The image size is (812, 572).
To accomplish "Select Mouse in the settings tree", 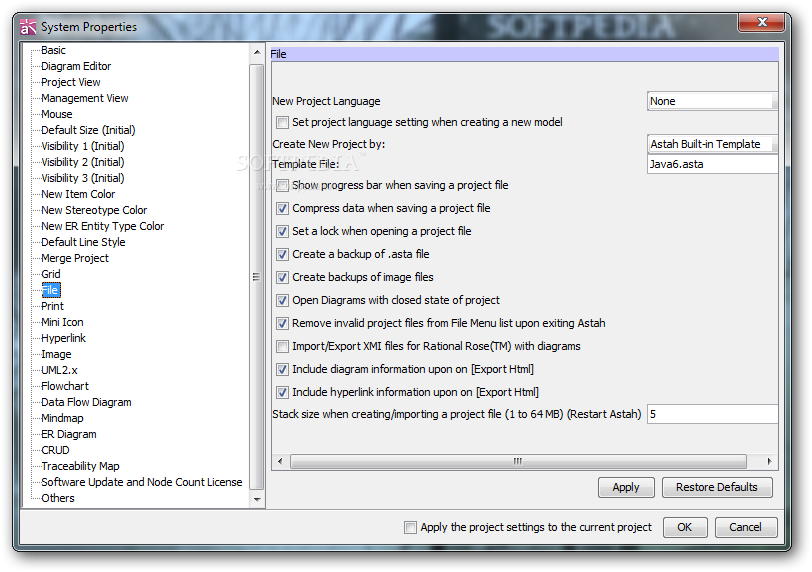I will (57, 114).
